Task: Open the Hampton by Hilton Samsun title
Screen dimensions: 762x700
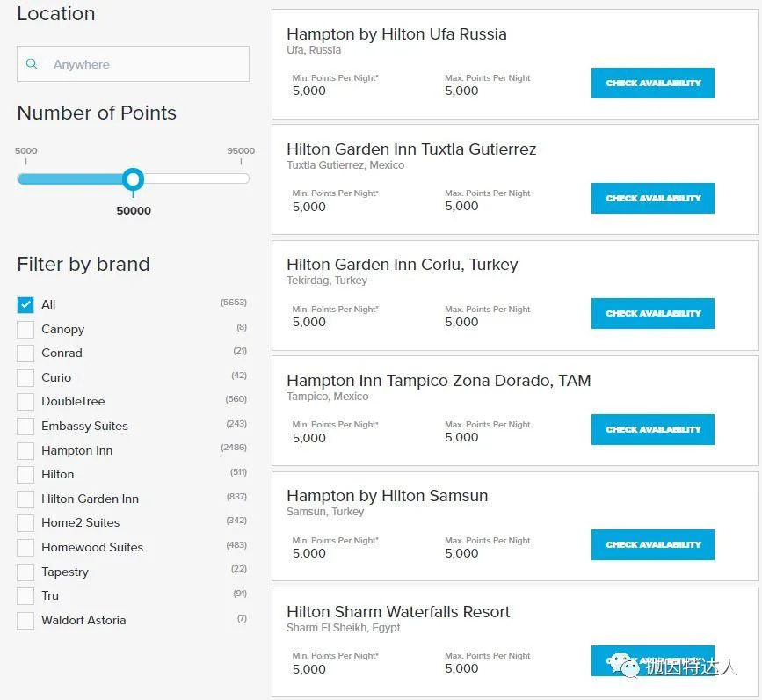Action: click(388, 496)
